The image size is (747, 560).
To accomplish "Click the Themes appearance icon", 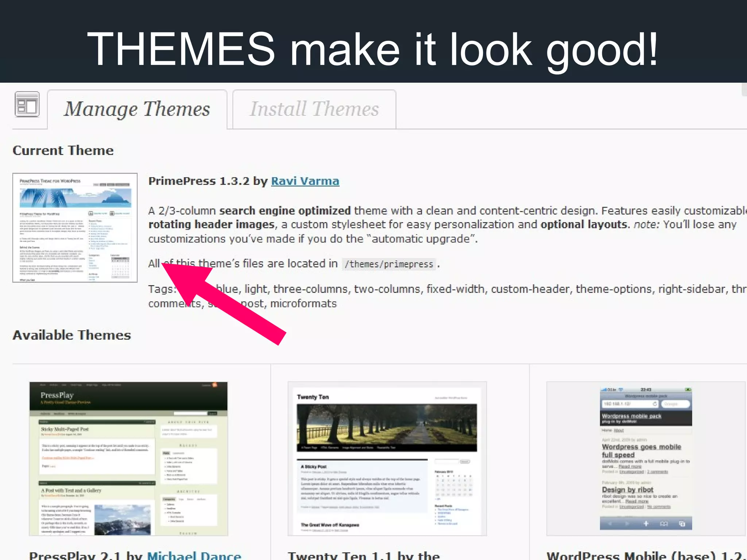I will (27, 105).
